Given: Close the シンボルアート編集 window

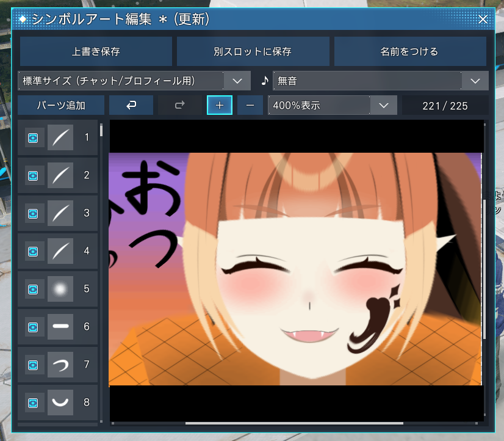Looking at the screenshot, I should point(483,20).
